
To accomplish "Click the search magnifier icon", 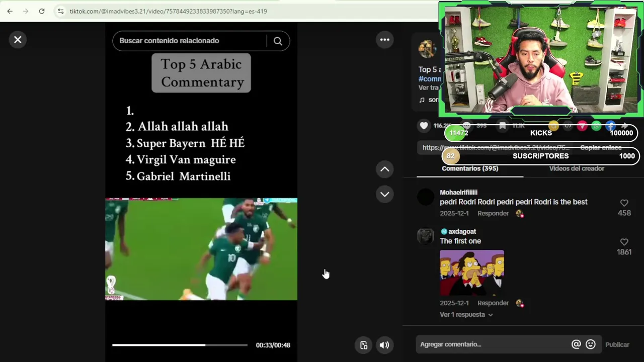I will tap(278, 41).
